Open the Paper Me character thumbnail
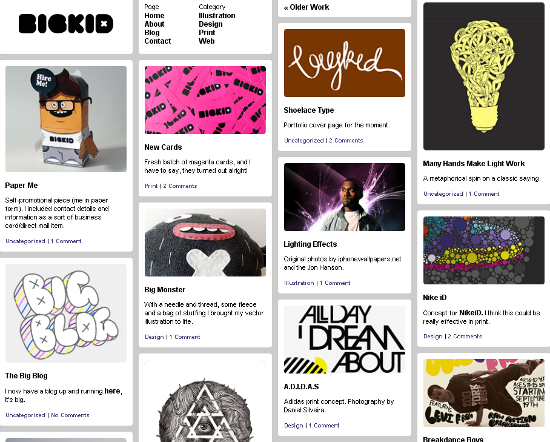550x442 pixels. click(66, 119)
